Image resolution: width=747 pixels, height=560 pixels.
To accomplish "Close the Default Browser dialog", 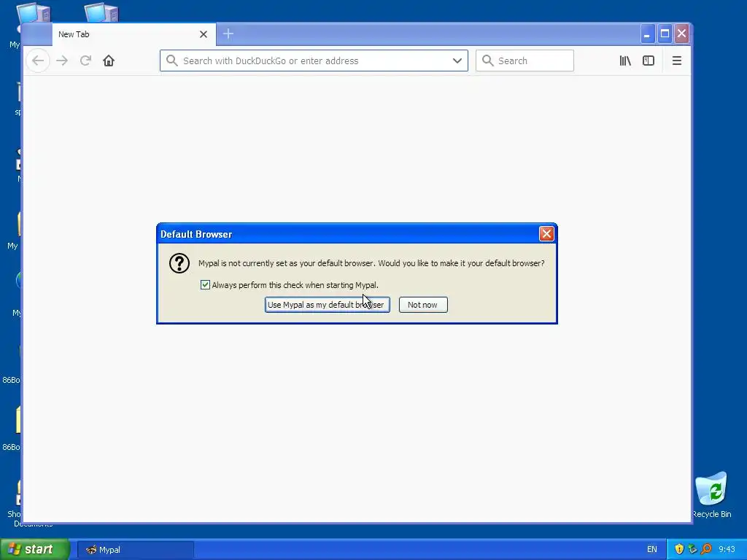I will coord(546,234).
